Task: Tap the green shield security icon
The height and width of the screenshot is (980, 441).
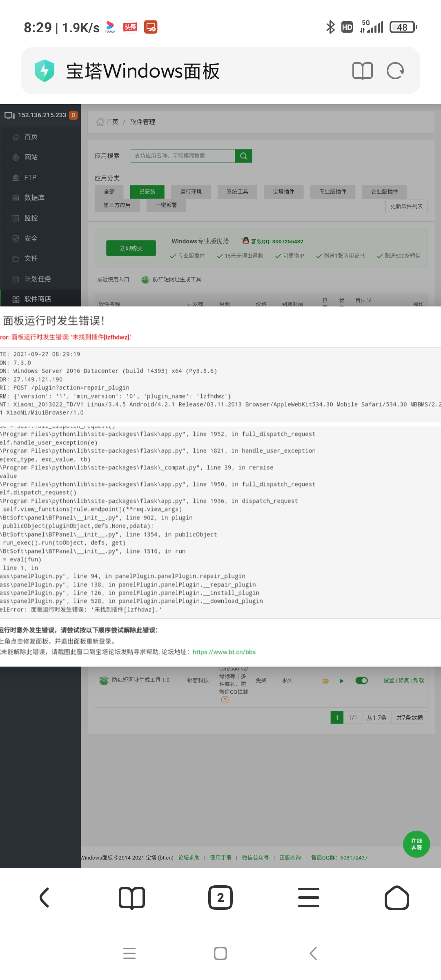Action: click(45, 71)
